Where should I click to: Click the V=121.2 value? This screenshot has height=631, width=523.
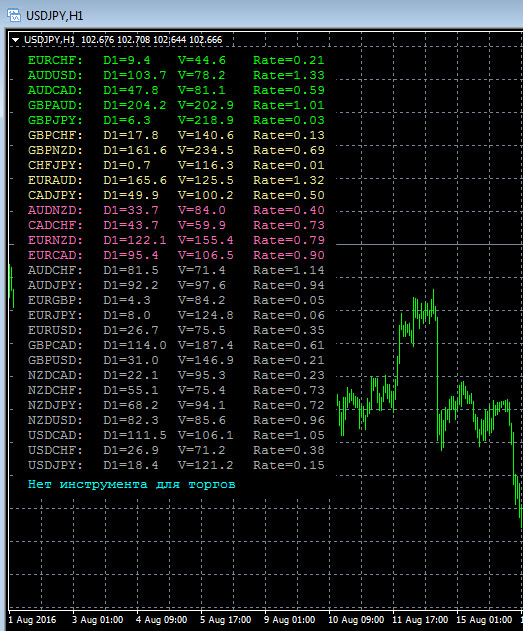tap(206, 466)
